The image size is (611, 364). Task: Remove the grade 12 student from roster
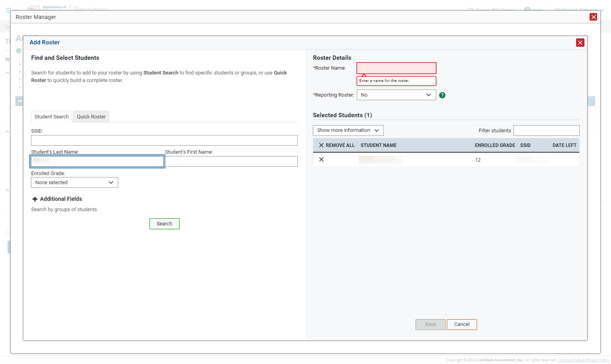[x=321, y=160]
